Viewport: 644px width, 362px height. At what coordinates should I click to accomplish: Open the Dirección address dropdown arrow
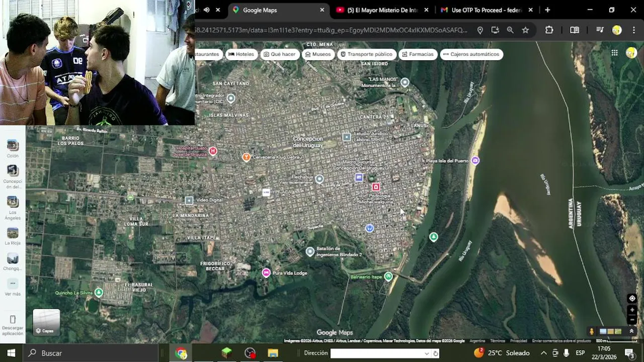pos(427,353)
